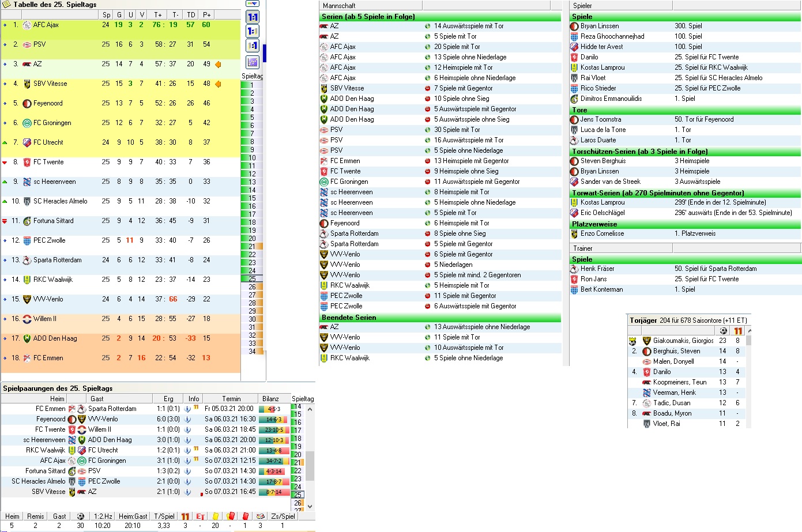Select the Spieler section header
Viewport: 802px width, 532px height.
coord(621,6)
